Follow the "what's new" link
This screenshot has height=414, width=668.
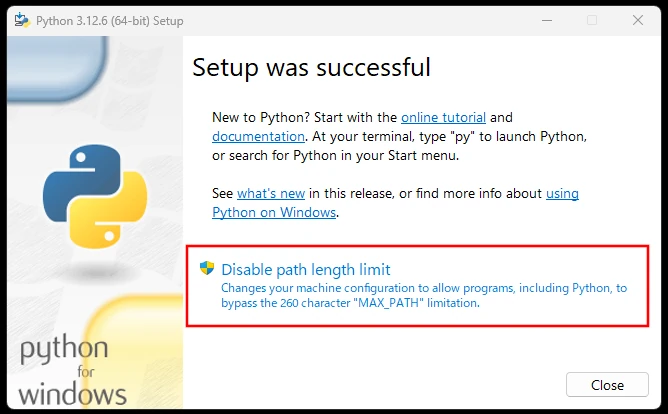click(271, 193)
